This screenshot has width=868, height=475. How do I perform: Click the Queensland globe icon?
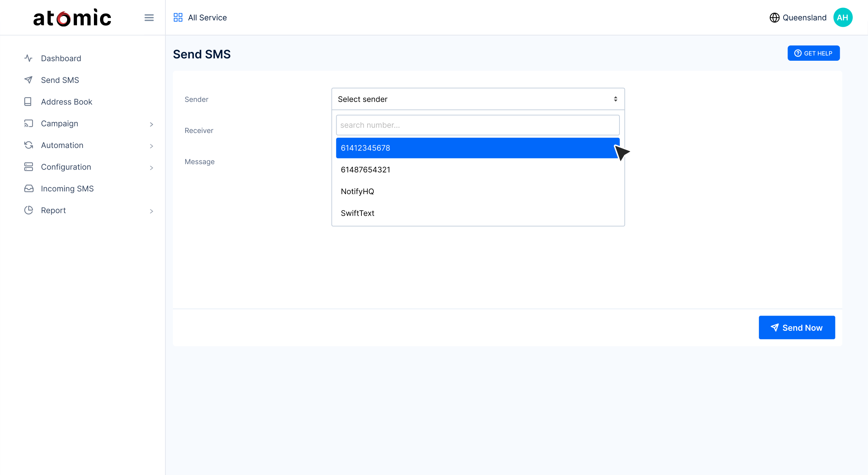(x=774, y=18)
